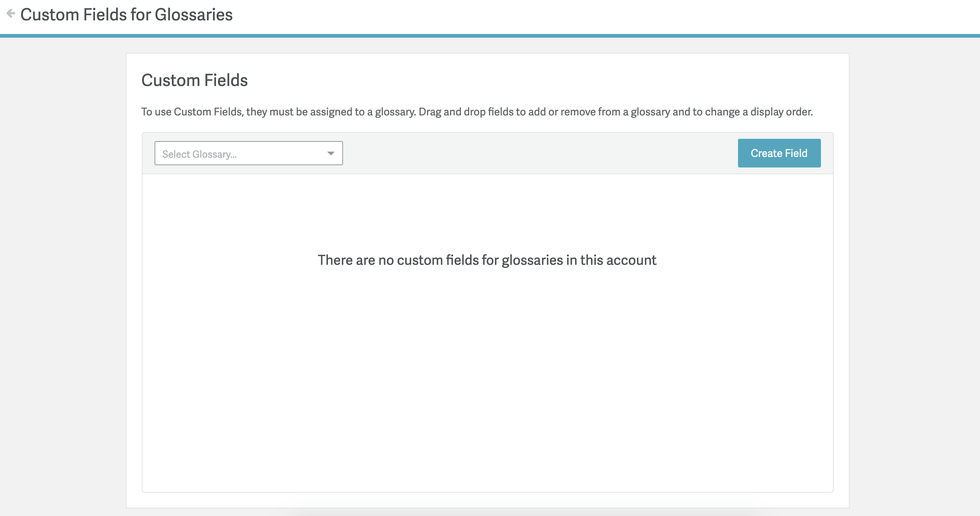Click the 'Custom Fields for Glossaries' page title
Image resolution: width=980 pixels, height=516 pixels.
[126, 14]
